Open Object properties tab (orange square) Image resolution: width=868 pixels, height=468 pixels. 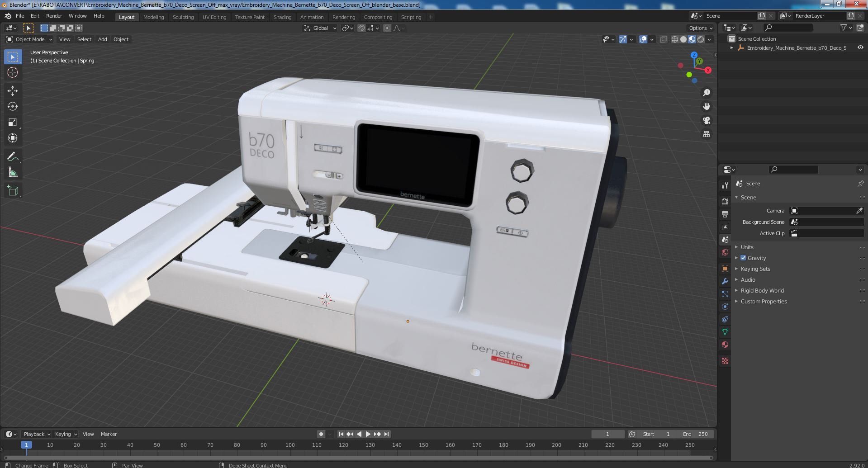[725, 269]
